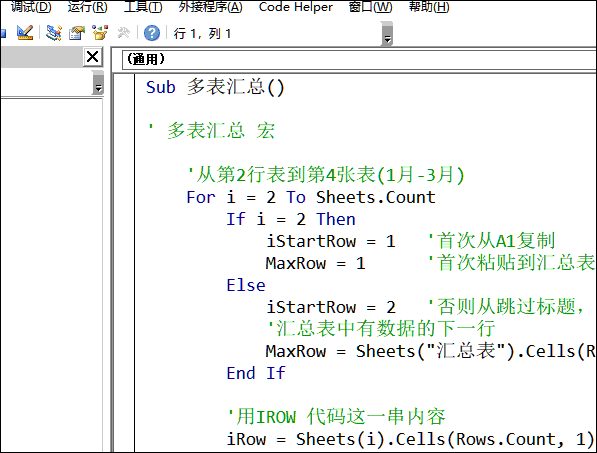This screenshot has height=453, width=597.
Task: Click the 行 1, 列 1 position indicator
Action: [202, 33]
